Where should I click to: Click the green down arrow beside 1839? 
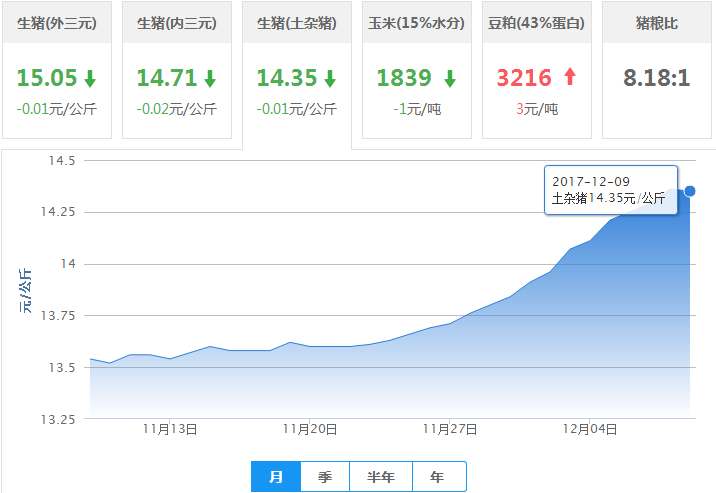[x=450, y=79]
